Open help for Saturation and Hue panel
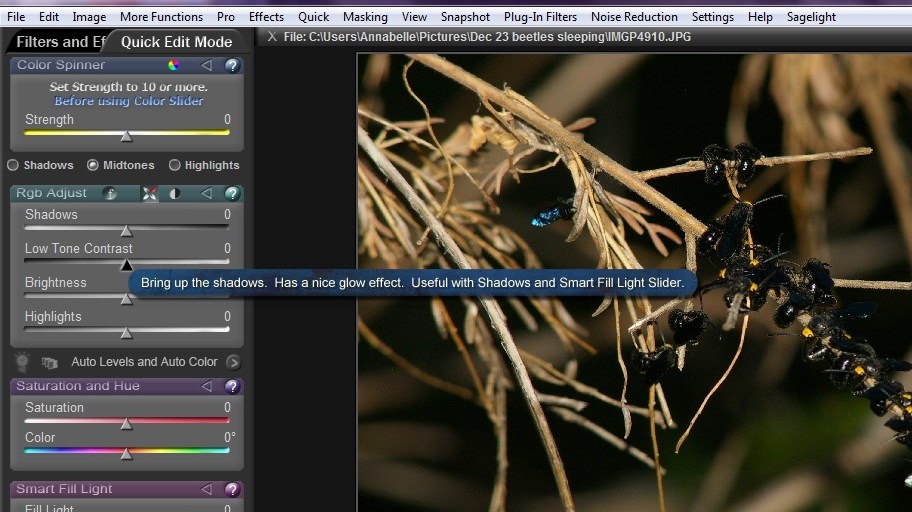The height and width of the screenshot is (512, 912). [232, 387]
